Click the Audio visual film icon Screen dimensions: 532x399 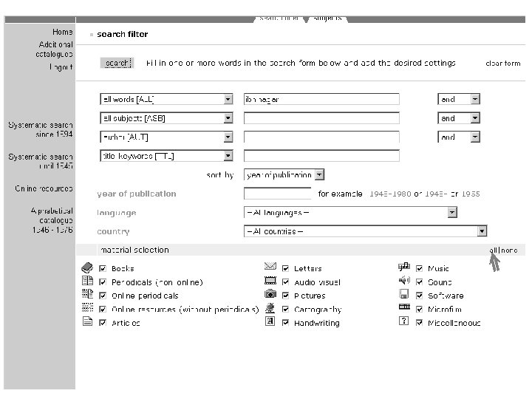270,281
